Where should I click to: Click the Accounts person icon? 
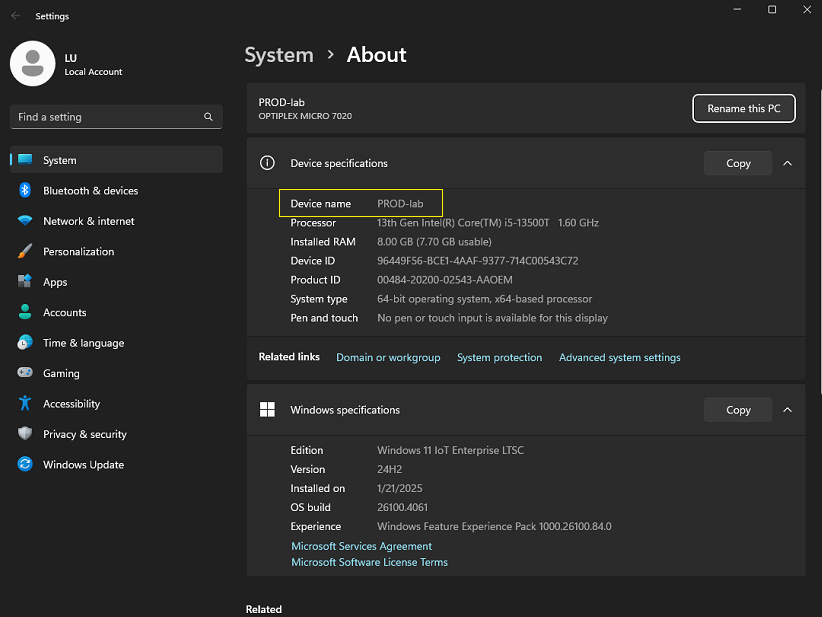25,313
